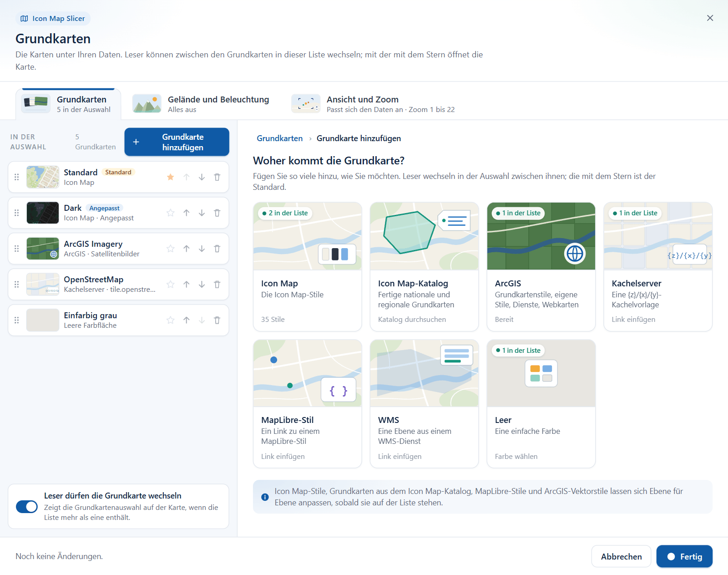Close the Grundkarten dialog

710,18
